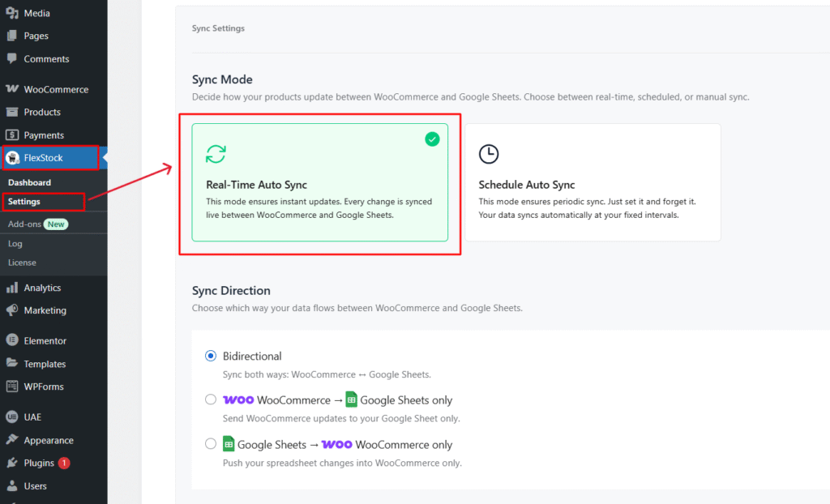Viewport: 830px width, 504px height.
Task: Click the green checkmark on Real-Time Auto Sync card
Action: tap(432, 139)
